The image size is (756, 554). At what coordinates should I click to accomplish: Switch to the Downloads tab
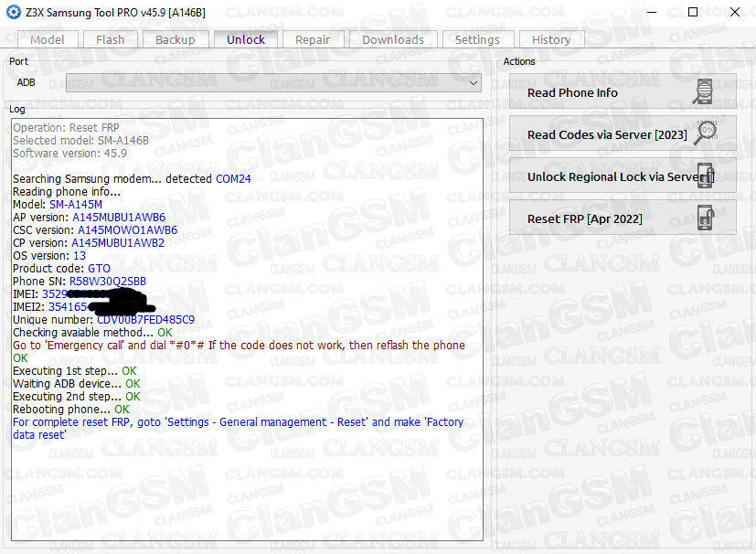click(x=393, y=39)
